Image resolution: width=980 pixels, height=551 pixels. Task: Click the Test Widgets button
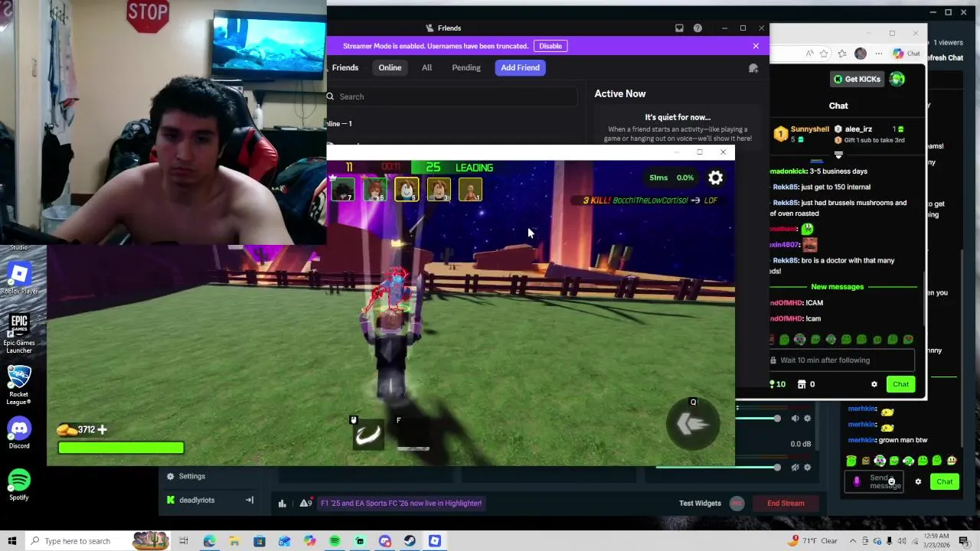coord(700,503)
